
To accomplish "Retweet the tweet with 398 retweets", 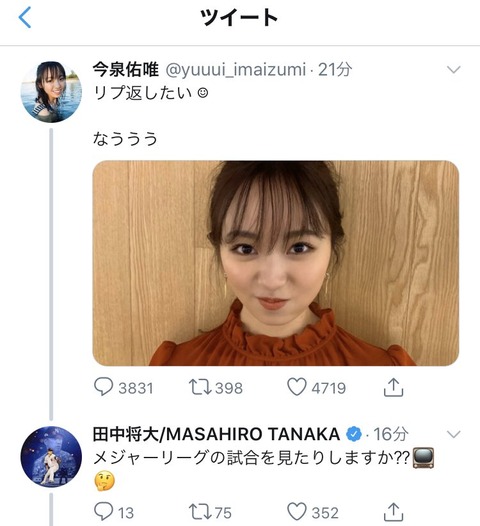I will click(x=216, y=388).
